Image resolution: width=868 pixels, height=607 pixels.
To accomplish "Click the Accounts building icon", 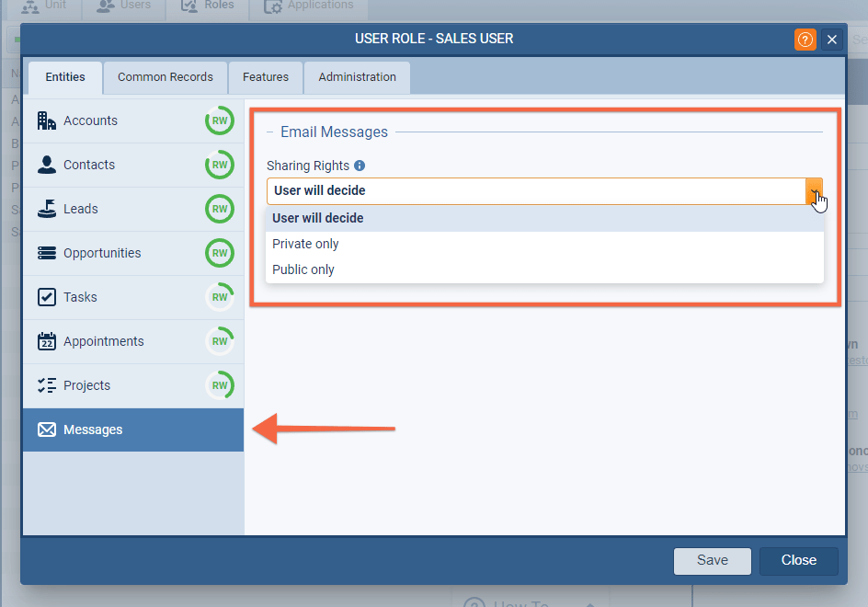I will click(x=46, y=120).
